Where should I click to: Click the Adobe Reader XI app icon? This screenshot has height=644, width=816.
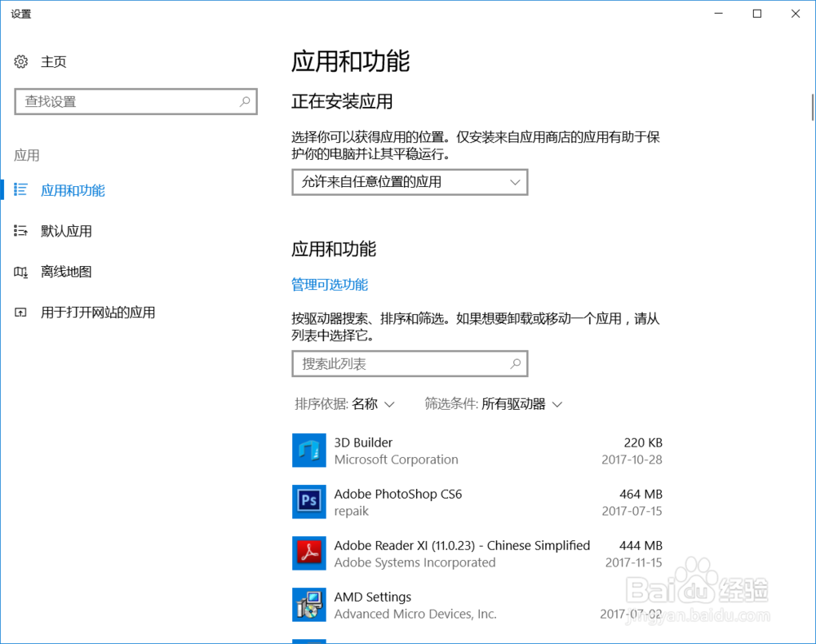pos(309,553)
